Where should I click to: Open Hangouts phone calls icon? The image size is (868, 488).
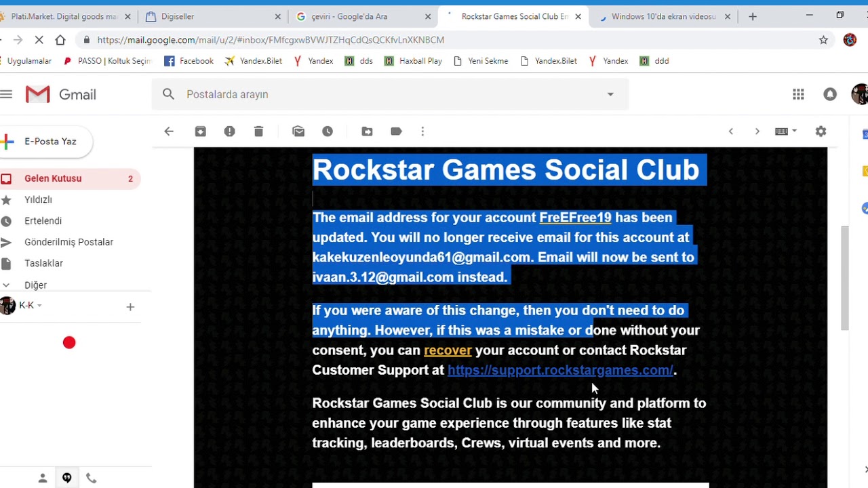point(91,478)
